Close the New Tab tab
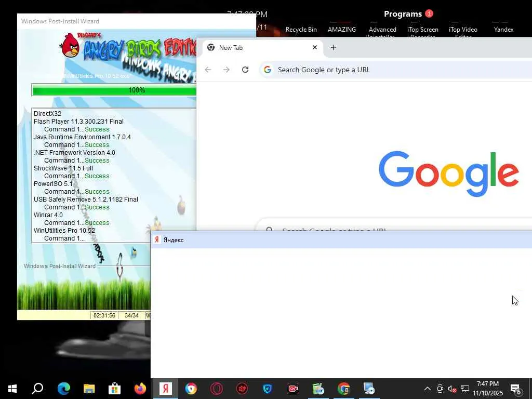Image resolution: width=532 pixels, height=399 pixels. coord(314,47)
